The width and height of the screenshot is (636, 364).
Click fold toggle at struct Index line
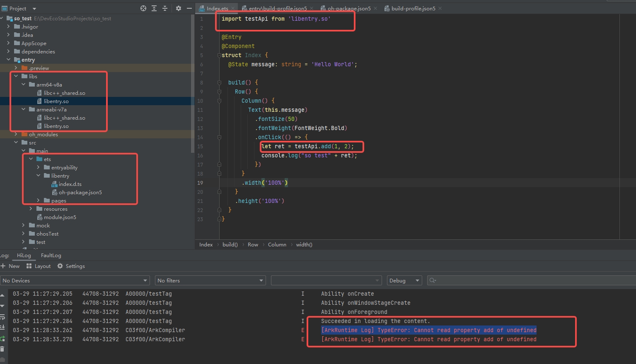click(219, 55)
